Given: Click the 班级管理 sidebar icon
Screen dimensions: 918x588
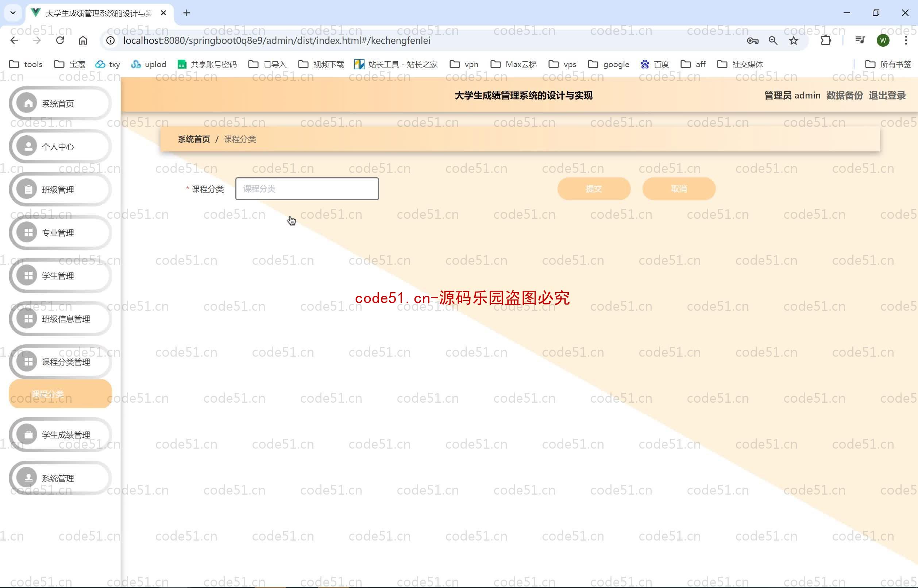Looking at the screenshot, I should 27,189.
